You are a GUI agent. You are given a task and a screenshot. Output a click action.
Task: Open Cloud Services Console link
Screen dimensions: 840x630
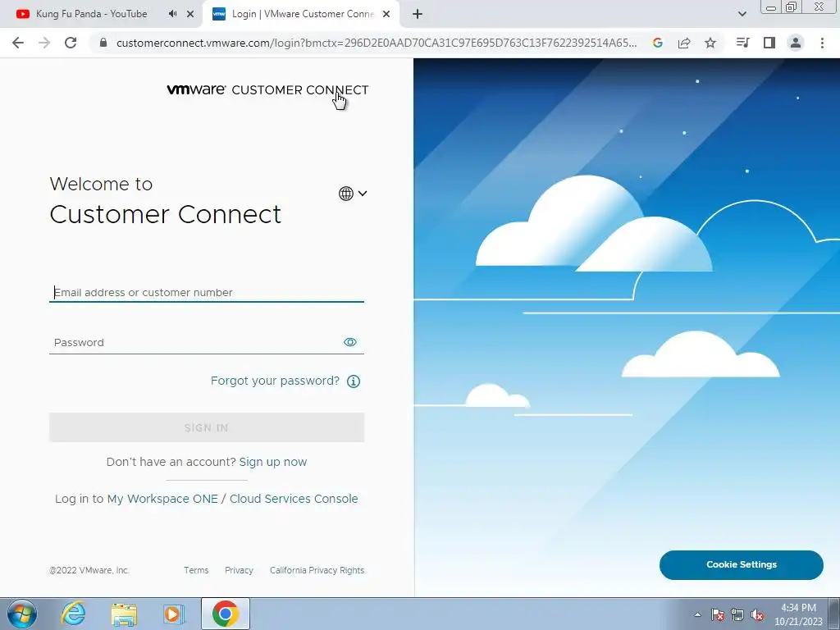pos(294,499)
